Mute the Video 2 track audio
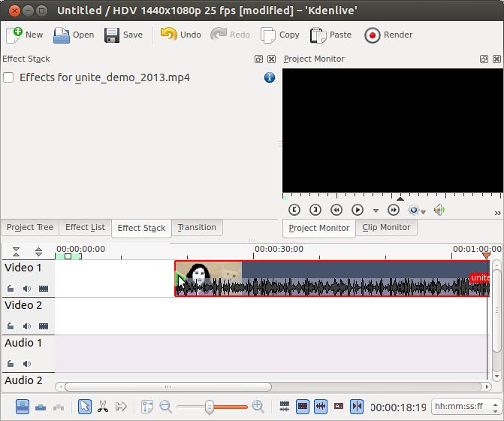504x421 pixels. (27, 326)
